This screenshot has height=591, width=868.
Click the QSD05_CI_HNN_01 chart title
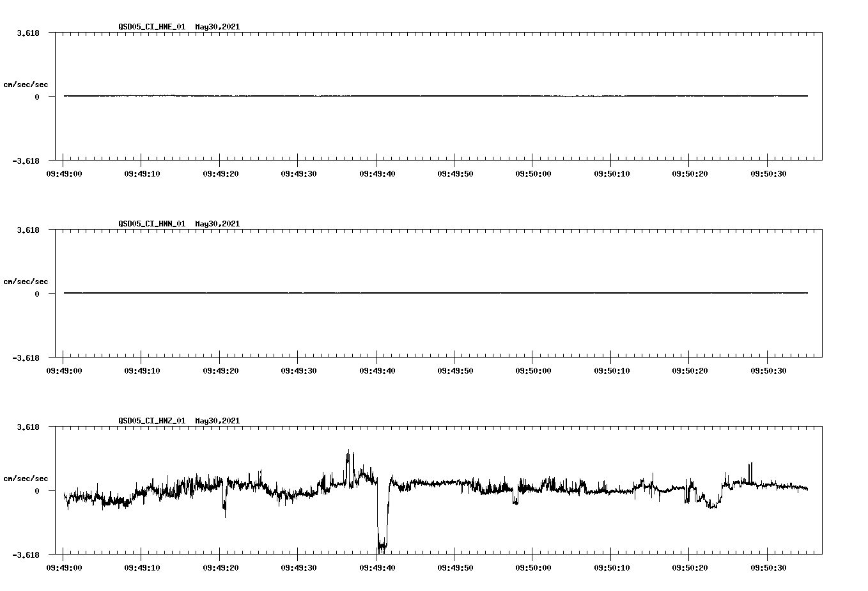tap(179, 224)
